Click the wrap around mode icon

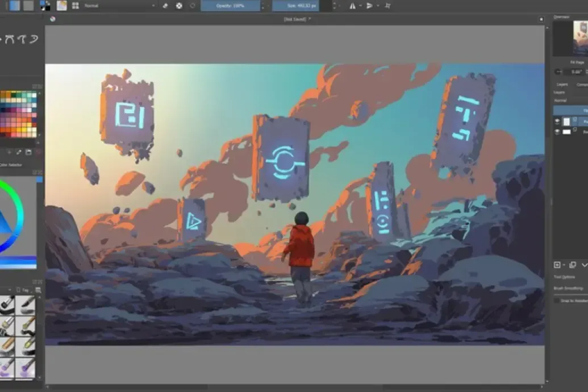pos(388,6)
